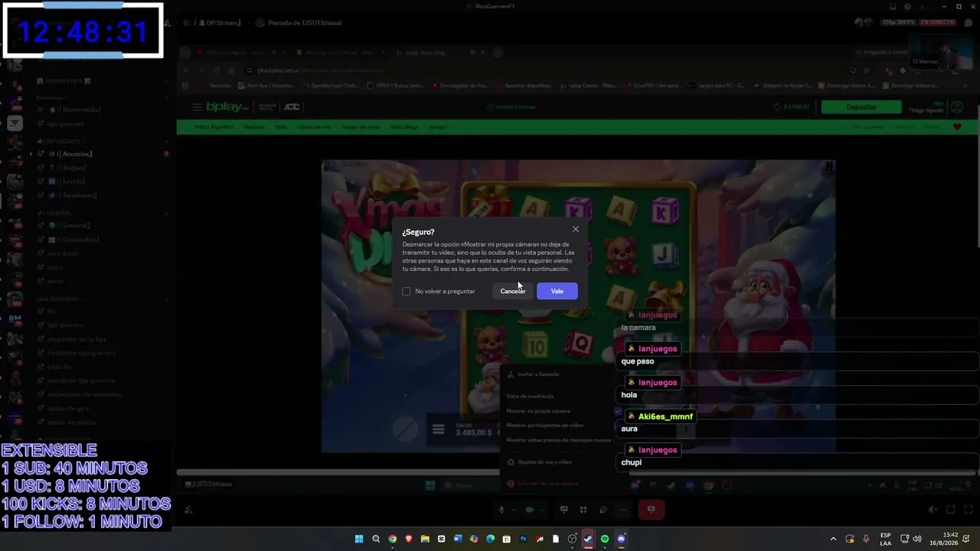Confirm with the Vale button
This screenshot has height=551, width=980.
557,292
